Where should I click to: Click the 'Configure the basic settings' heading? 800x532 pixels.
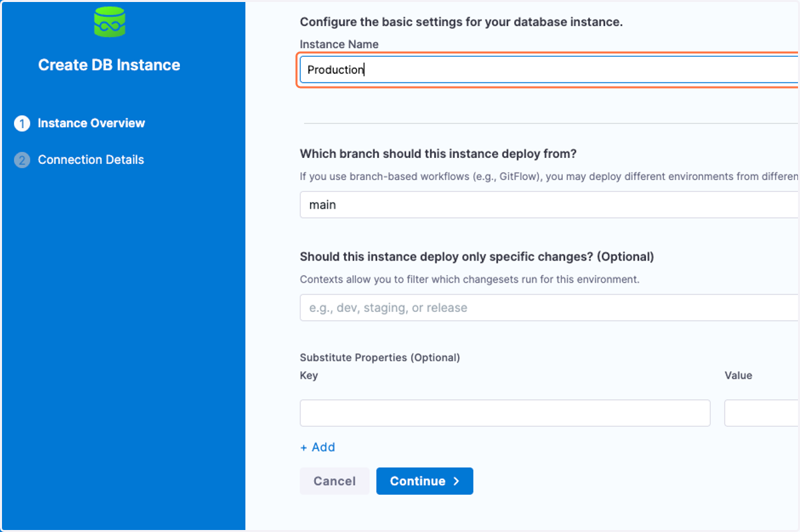pyautogui.click(x=461, y=22)
